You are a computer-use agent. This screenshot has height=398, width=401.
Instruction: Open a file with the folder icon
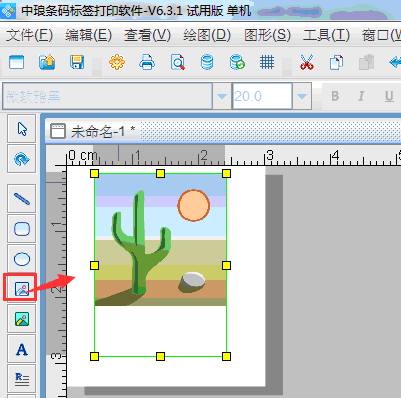[x=47, y=62]
